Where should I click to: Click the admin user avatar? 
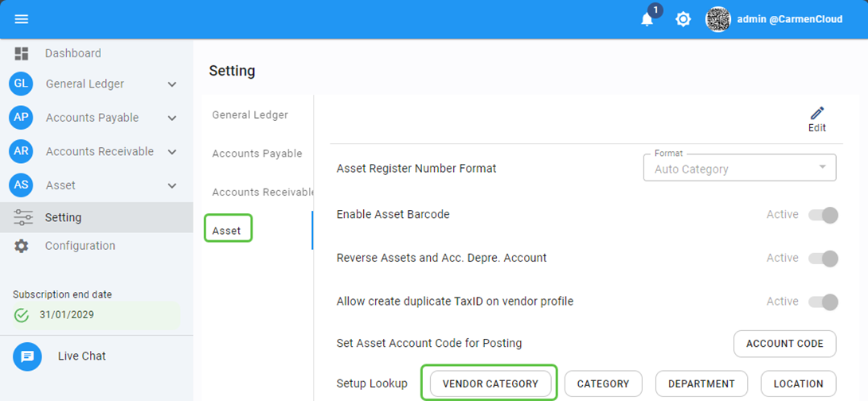point(718,19)
